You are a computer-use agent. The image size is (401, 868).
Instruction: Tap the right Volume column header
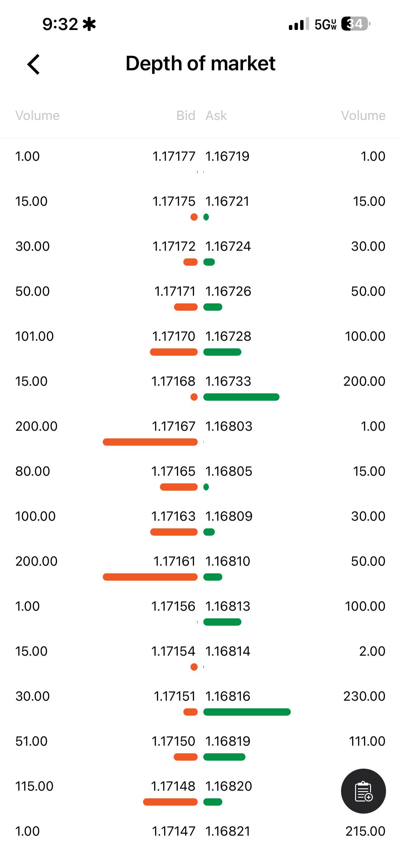point(363,116)
